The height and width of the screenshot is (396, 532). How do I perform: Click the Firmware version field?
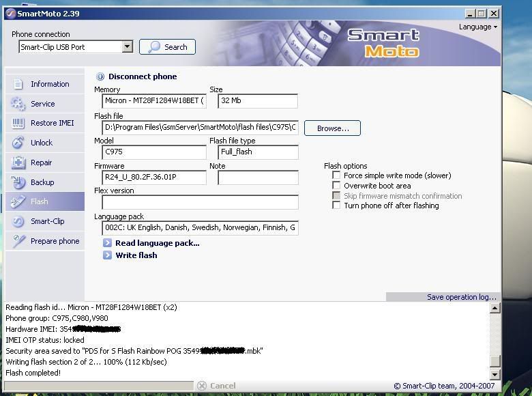pos(154,178)
